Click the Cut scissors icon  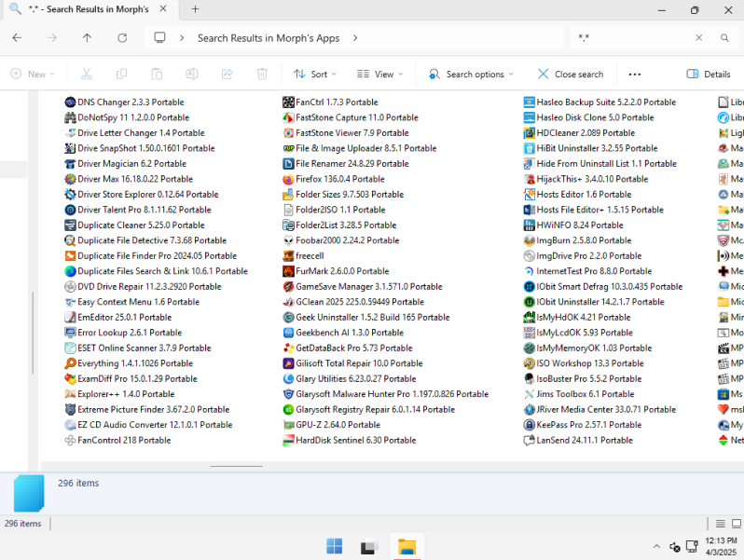pos(86,74)
